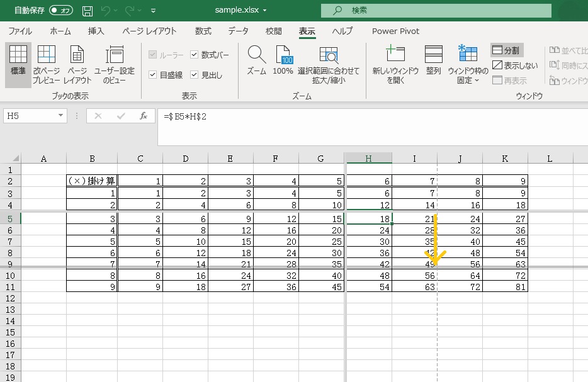Click the Save floppy disk icon
588x382 pixels.
pyautogui.click(x=88, y=11)
